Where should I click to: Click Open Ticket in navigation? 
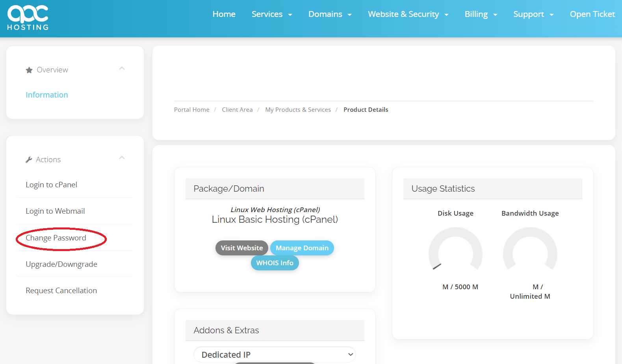pyautogui.click(x=592, y=14)
